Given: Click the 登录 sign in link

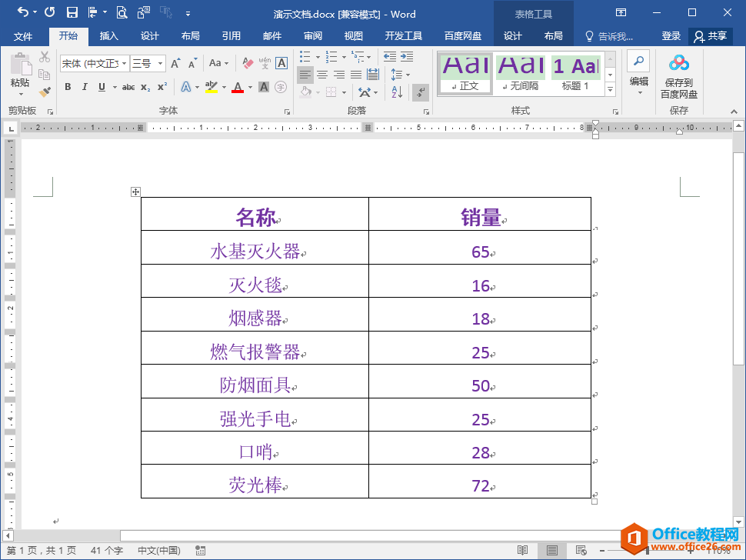Looking at the screenshot, I should pyautogui.click(x=671, y=36).
